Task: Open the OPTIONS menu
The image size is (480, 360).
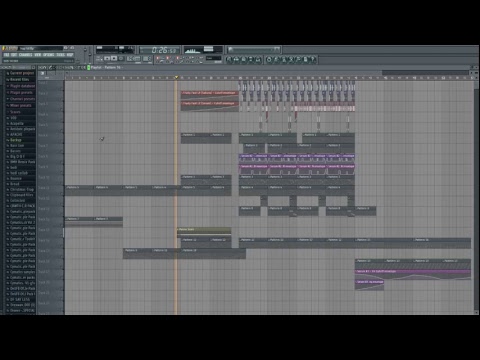Action: coord(49,55)
